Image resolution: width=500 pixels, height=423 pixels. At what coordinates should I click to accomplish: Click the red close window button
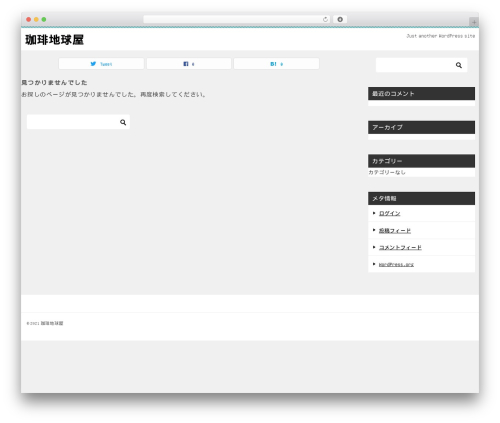[x=29, y=19]
